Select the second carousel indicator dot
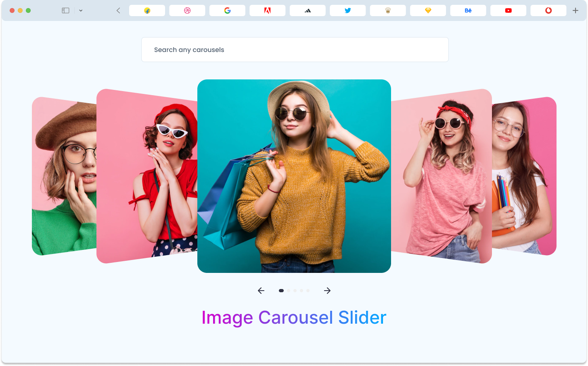The image size is (588, 366). [288, 291]
